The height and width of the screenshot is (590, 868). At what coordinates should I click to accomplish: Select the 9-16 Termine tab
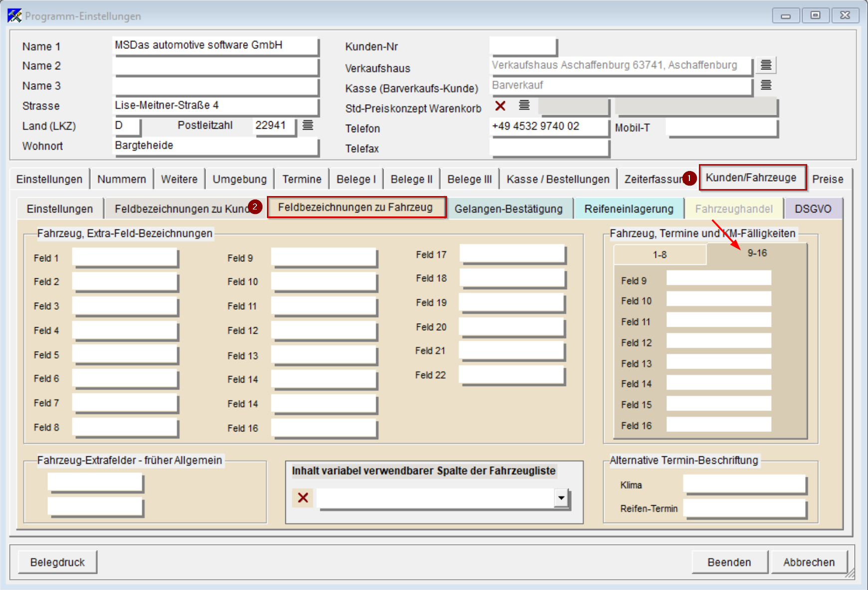757,253
